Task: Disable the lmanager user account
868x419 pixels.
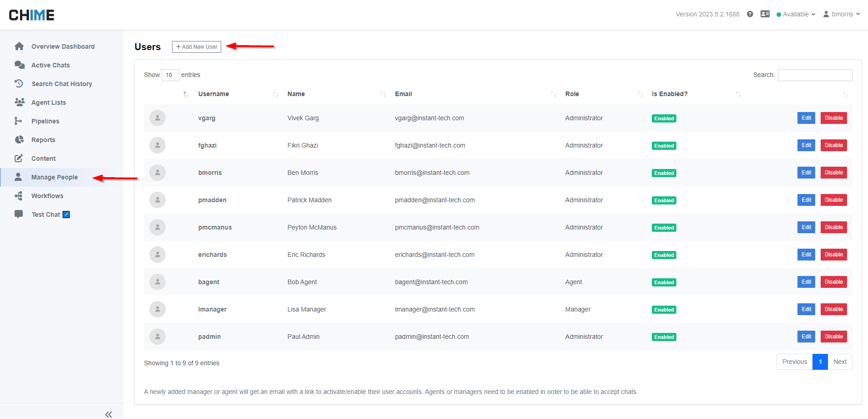Action: (833, 309)
